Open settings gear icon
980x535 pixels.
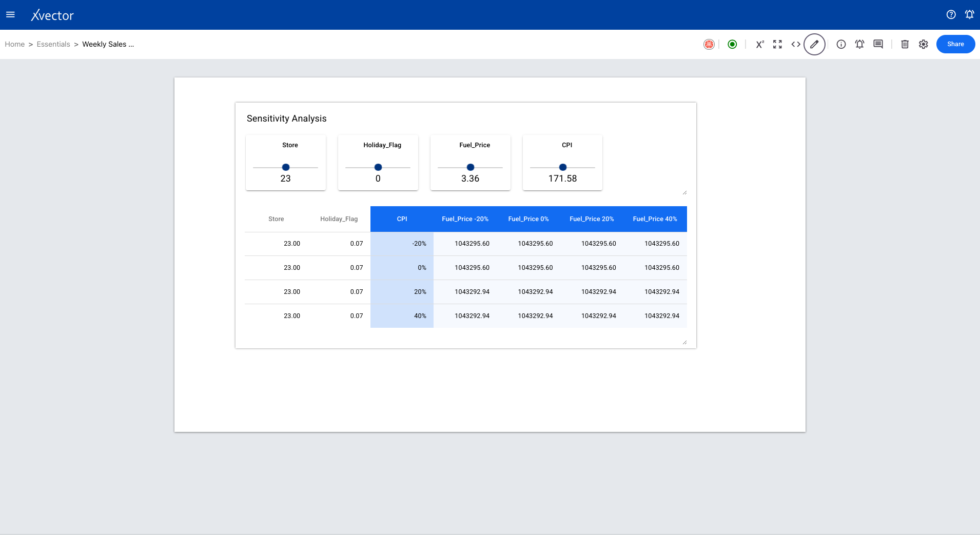[x=923, y=44]
